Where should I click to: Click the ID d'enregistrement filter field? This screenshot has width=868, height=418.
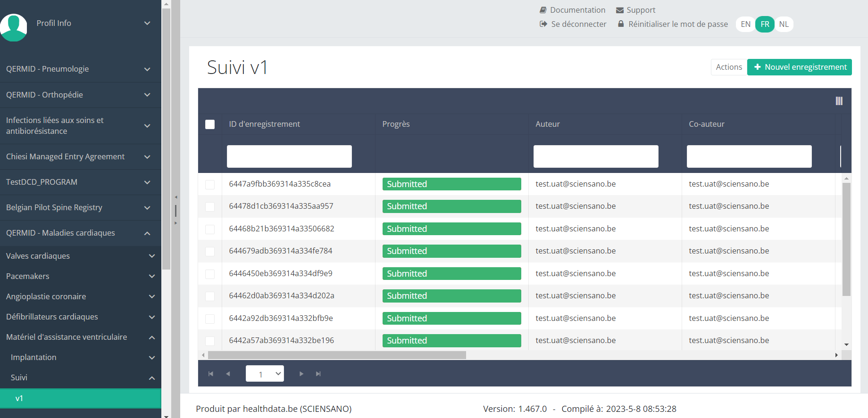pos(289,156)
